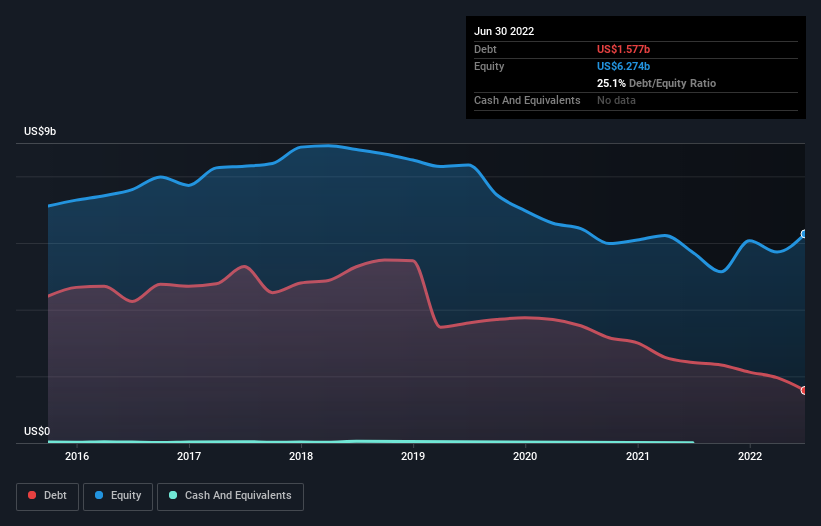Click the 2021 x-axis label
Viewport: 821px width, 526px height.
[x=638, y=456]
